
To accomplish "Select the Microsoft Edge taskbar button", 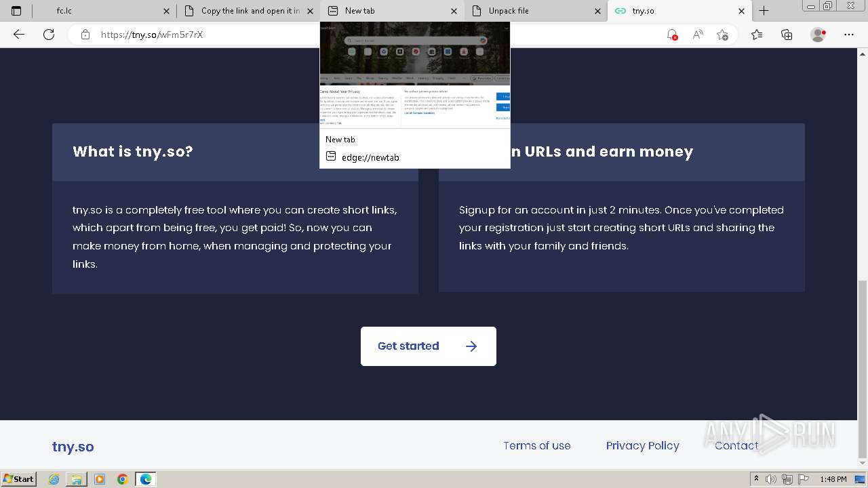I will (146, 479).
